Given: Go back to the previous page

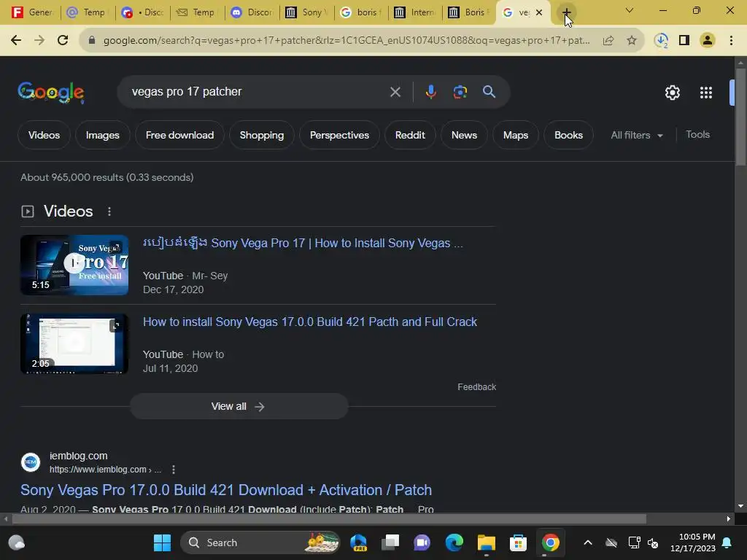Looking at the screenshot, I should [16, 41].
